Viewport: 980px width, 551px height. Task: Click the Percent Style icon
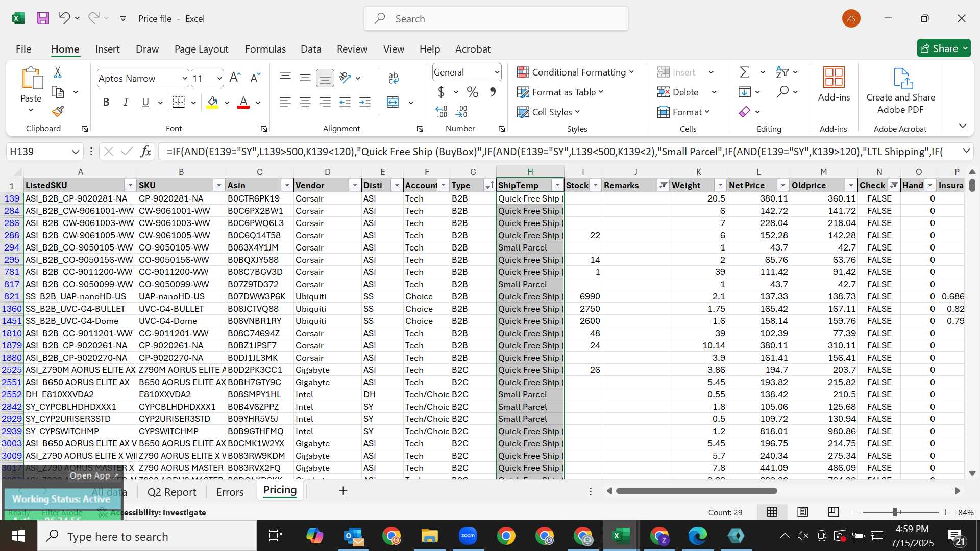(473, 92)
